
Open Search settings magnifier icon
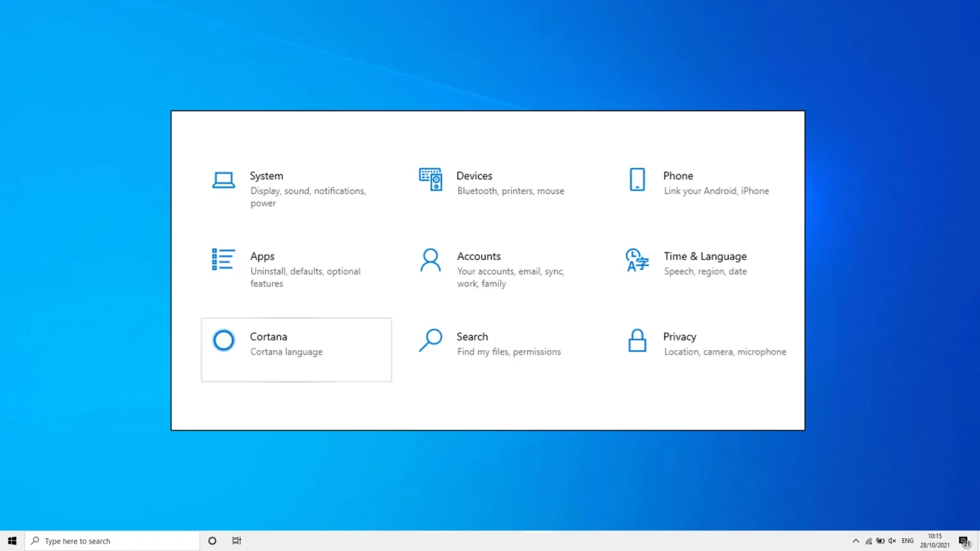tap(431, 340)
